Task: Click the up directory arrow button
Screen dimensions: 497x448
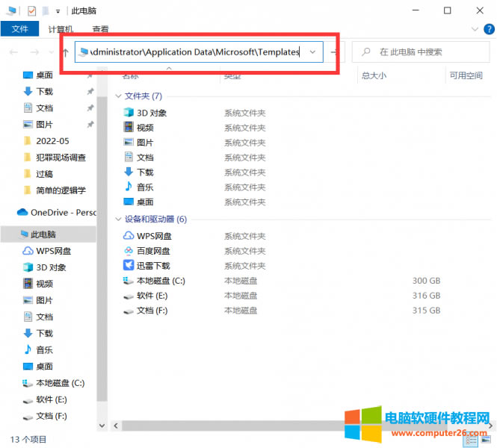Action: coord(66,52)
